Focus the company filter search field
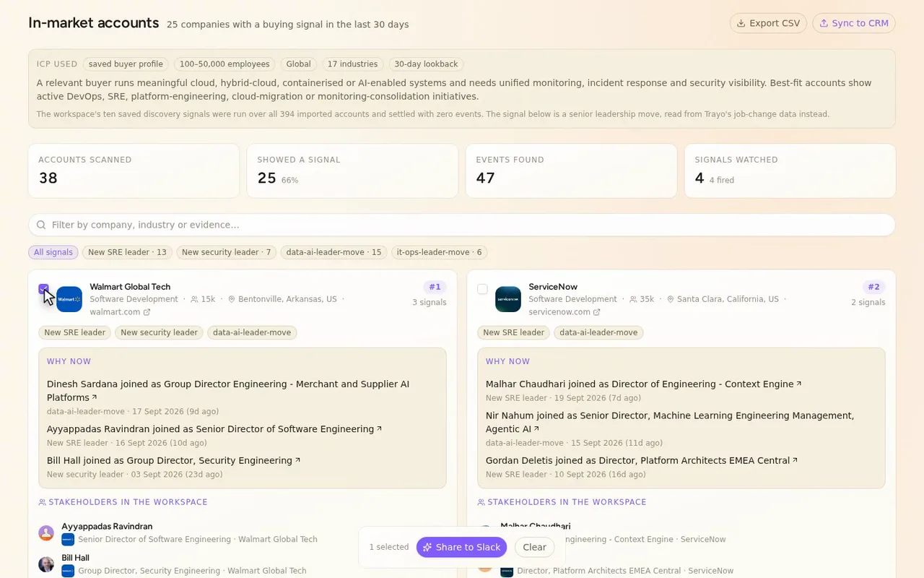This screenshot has width=924, height=578. [x=462, y=225]
